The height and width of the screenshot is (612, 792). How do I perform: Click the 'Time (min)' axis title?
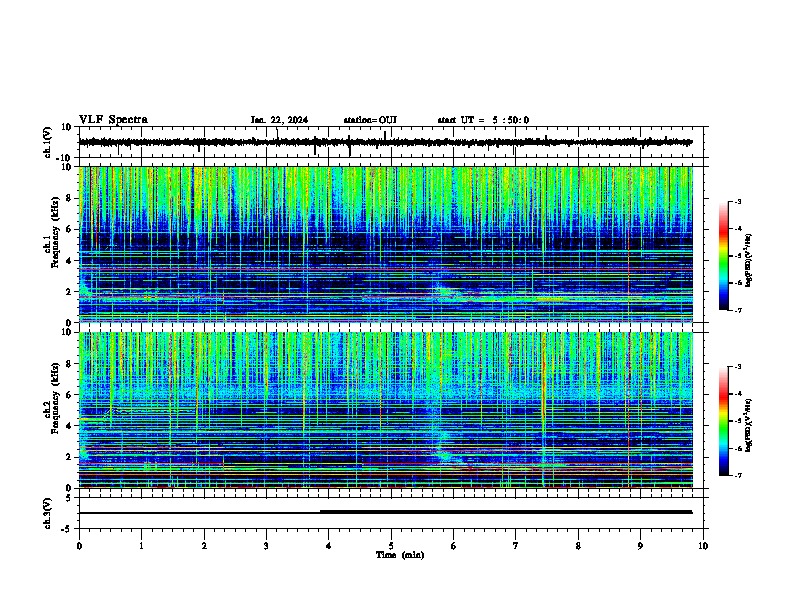pyautogui.click(x=400, y=555)
